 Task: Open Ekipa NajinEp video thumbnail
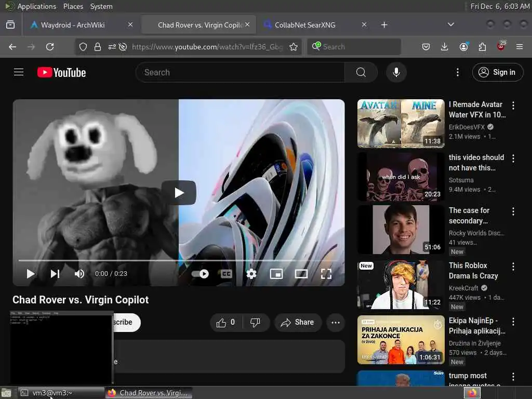tap(401, 340)
